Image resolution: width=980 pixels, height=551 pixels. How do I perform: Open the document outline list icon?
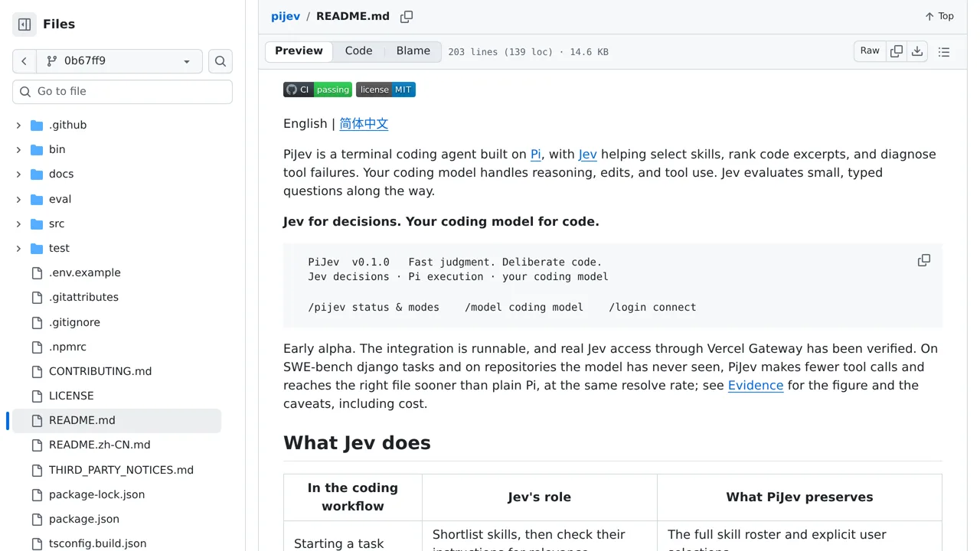(944, 51)
